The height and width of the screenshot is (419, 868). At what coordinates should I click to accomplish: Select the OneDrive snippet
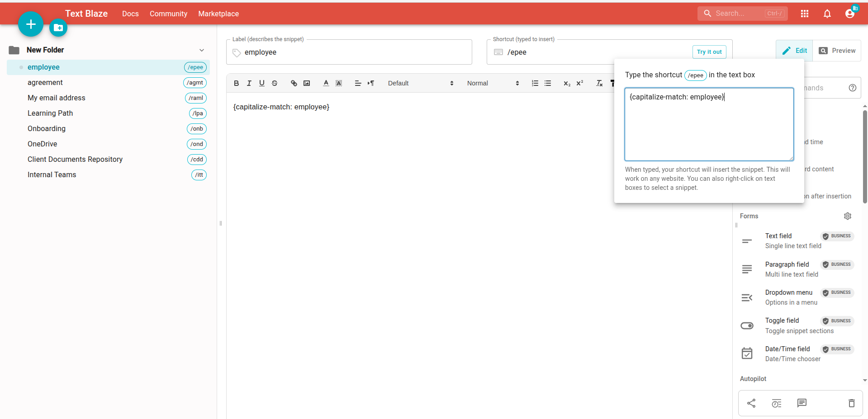109,144
